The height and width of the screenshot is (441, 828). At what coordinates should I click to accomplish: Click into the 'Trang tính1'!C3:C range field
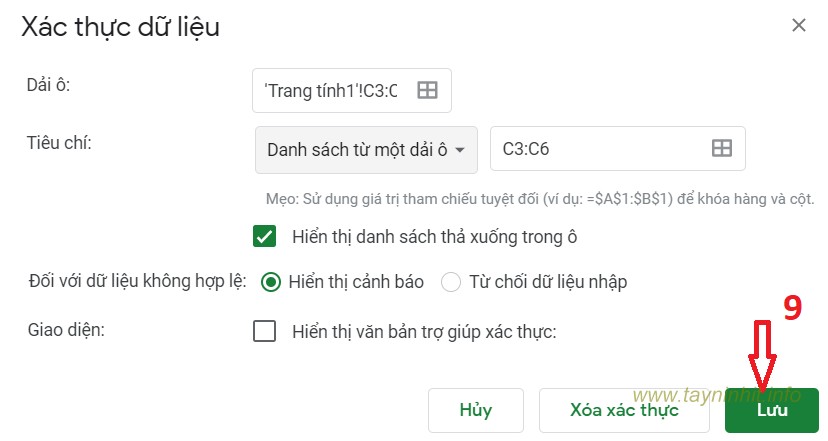pyautogui.click(x=332, y=91)
